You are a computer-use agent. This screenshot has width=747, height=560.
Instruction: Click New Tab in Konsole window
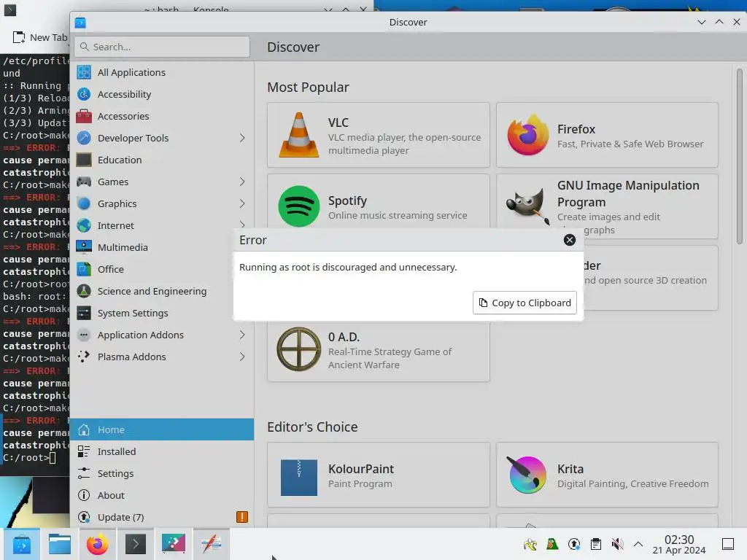tap(40, 38)
